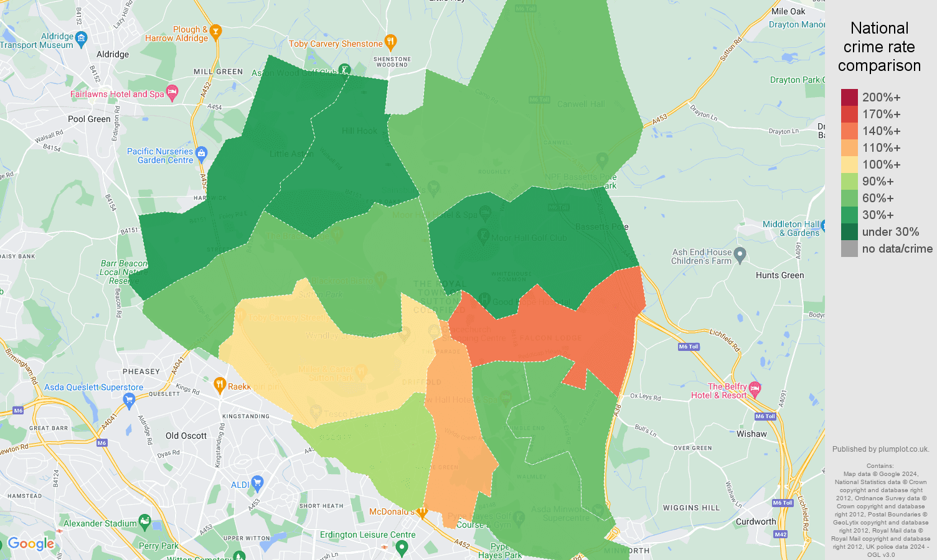Click the Moor Hall Hotel & Spa pin

pyautogui.click(x=486, y=213)
